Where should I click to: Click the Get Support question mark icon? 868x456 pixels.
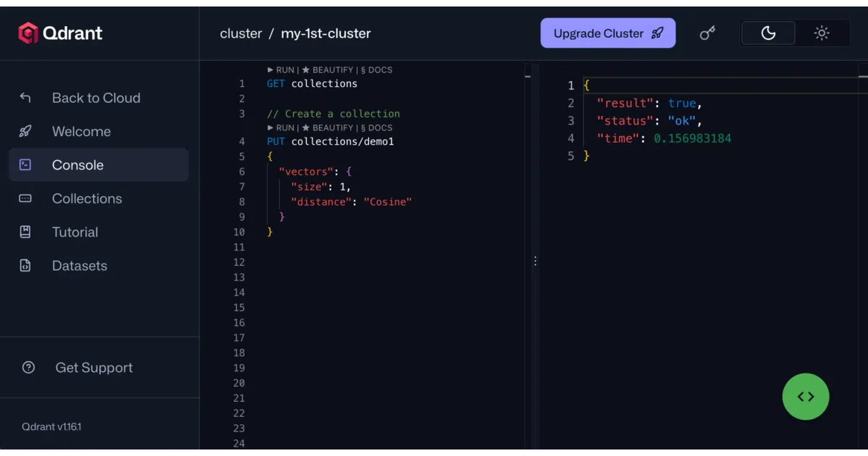click(x=28, y=368)
